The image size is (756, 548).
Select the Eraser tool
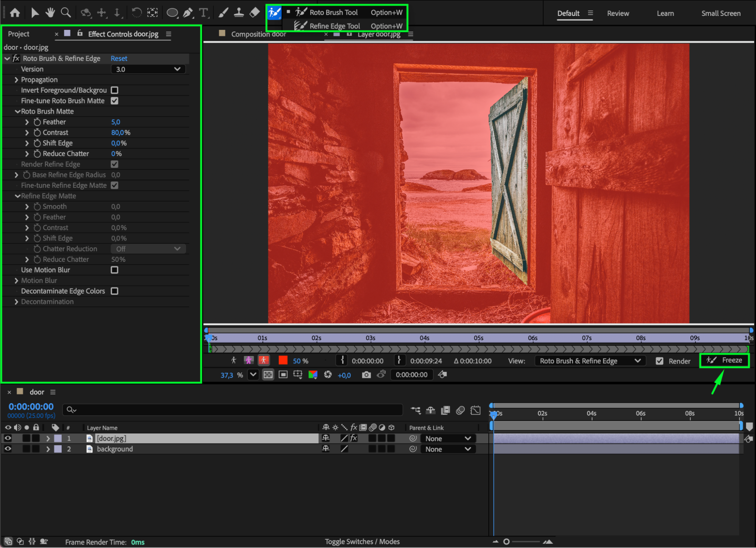coord(255,12)
